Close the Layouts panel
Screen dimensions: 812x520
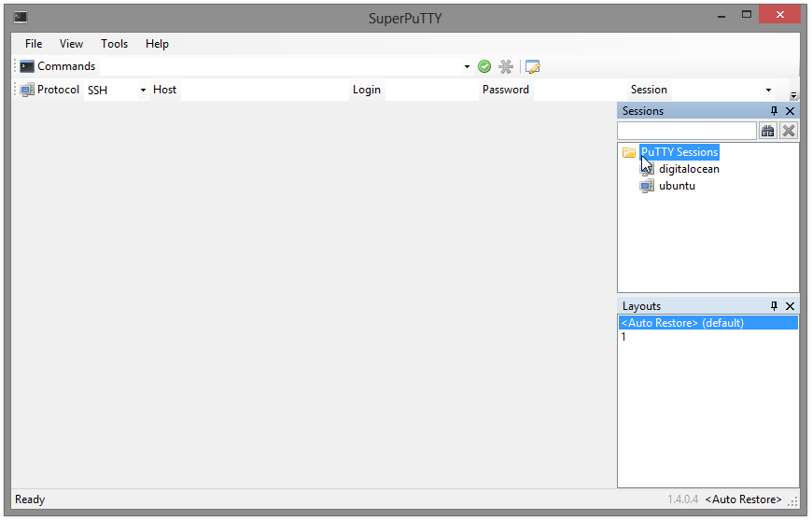coord(790,306)
